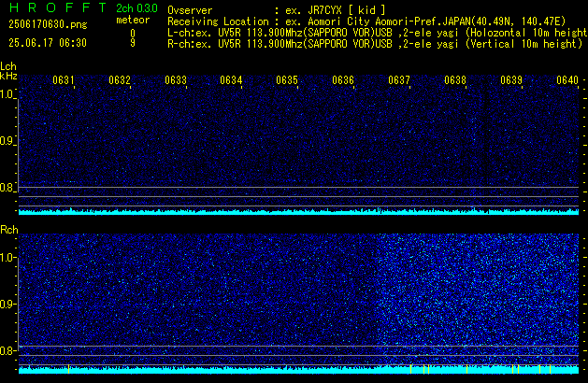Click the 0640 time tick label
Image resolution: width=588 pixels, height=383 pixels.
pos(567,80)
